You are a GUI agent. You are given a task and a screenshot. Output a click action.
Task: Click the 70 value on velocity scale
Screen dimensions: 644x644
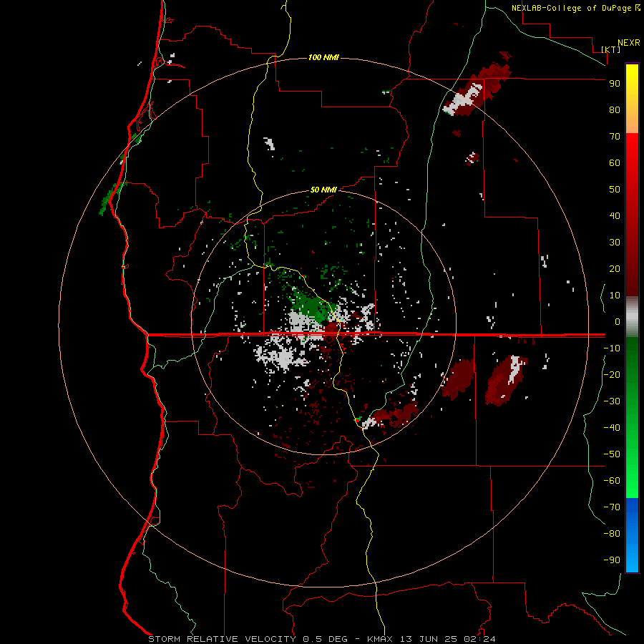[615, 137]
